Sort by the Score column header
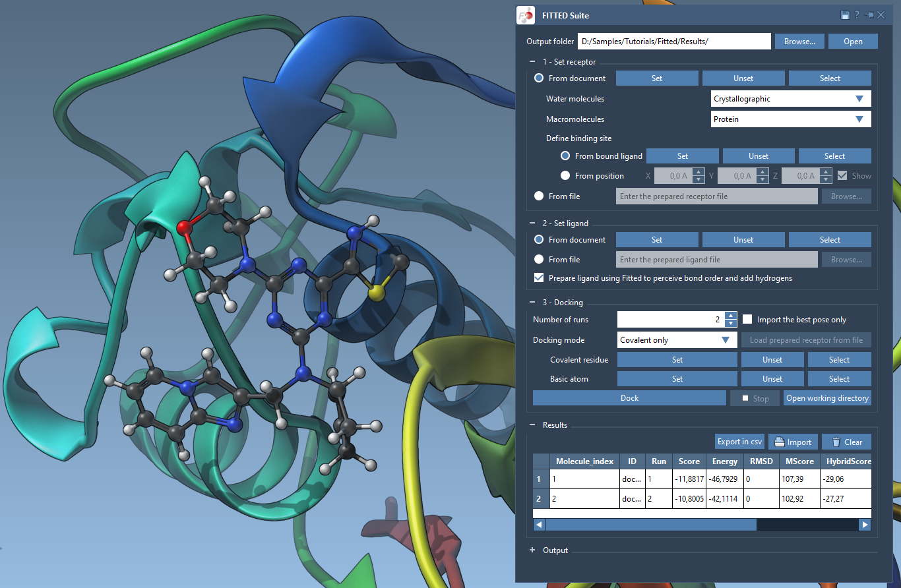This screenshot has width=901, height=588. (x=689, y=461)
